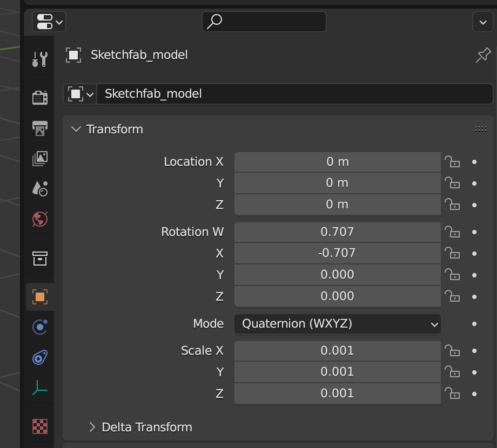The image size is (497, 448).
Task: Lock the Rotation X component
Action: 452,253
